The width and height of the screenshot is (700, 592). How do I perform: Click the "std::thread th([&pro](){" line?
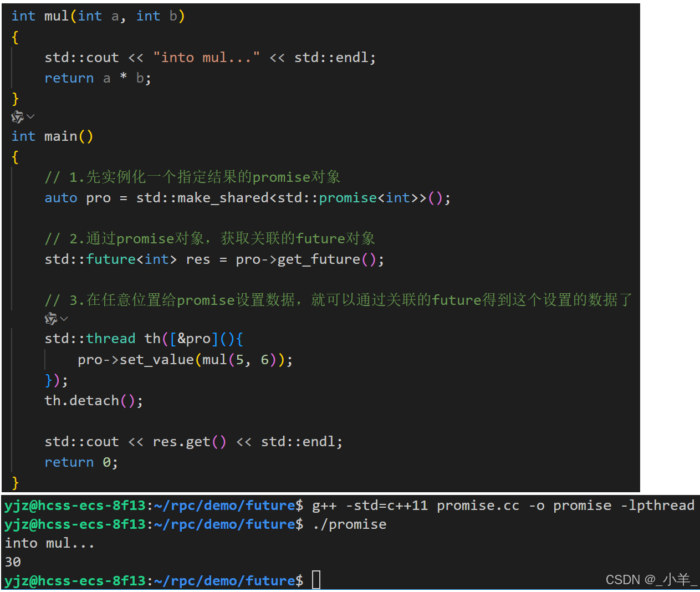click(144, 339)
